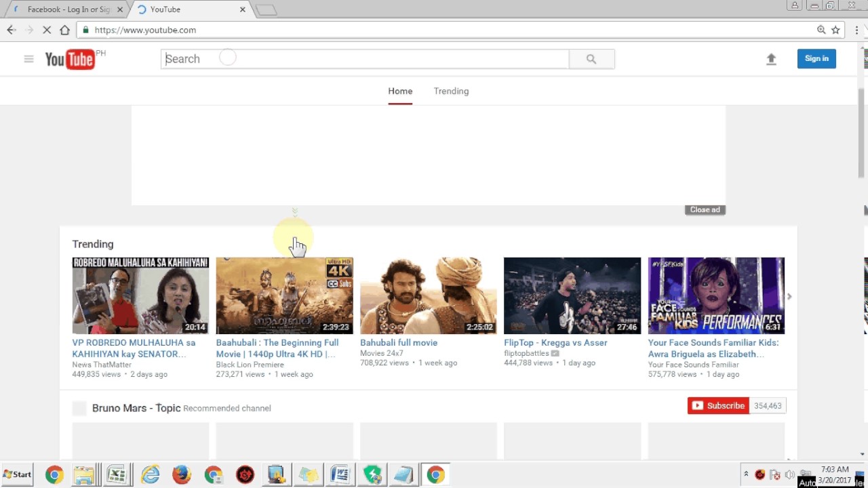Click the secure padlock icon
The height and width of the screenshot is (488, 868).
(85, 30)
